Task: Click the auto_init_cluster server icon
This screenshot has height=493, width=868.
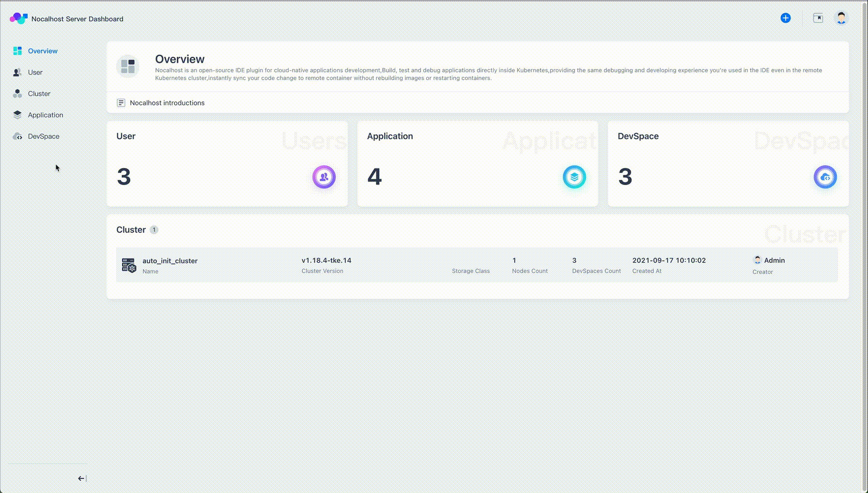Action: point(129,265)
